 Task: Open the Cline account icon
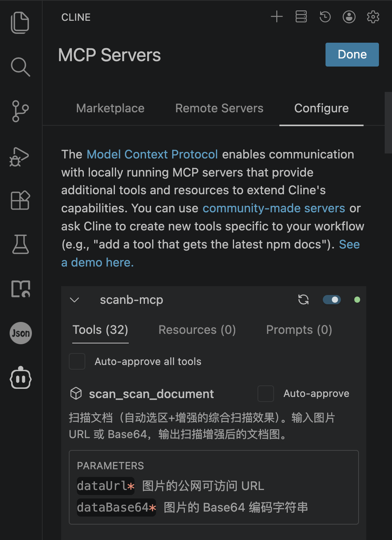click(349, 17)
